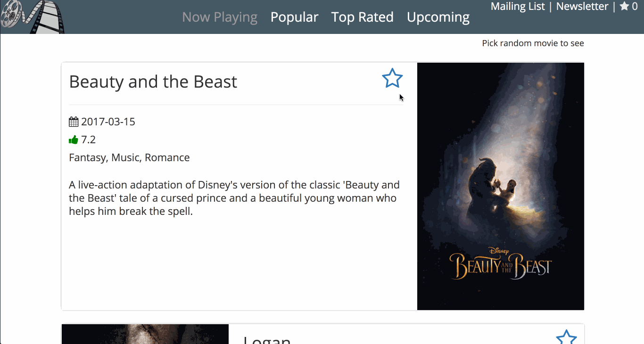The width and height of the screenshot is (644, 344).
Task: Click the calendar icon beside release date
Action: (74, 122)
